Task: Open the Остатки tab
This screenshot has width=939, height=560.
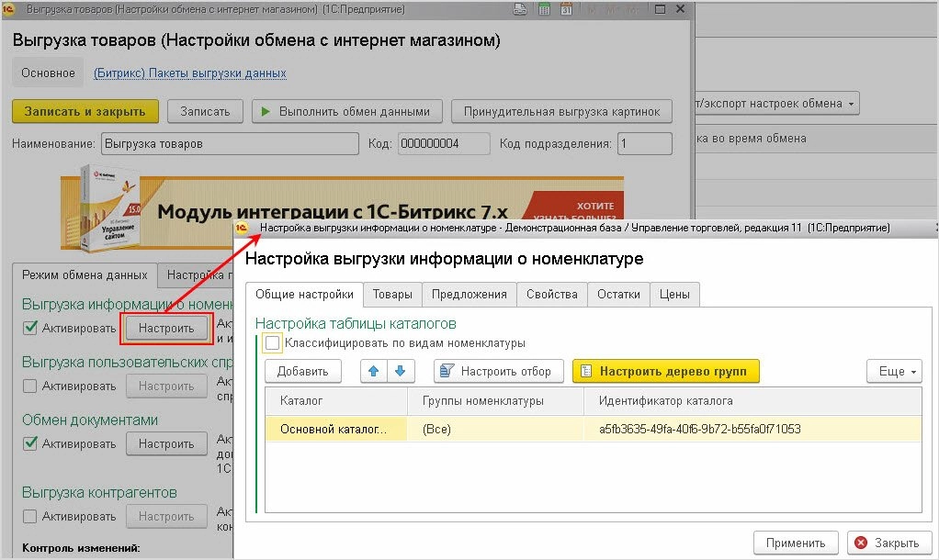Action: pos(618,295)
